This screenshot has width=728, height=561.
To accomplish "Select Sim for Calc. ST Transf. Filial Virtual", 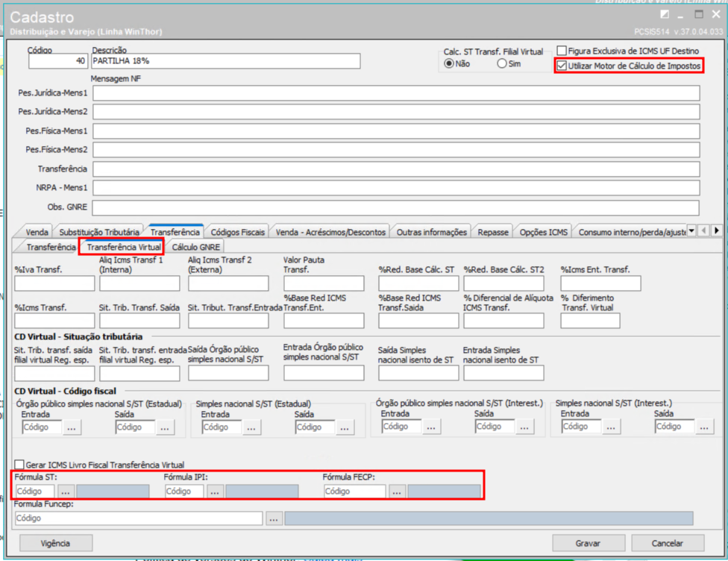I will point(502,63).
